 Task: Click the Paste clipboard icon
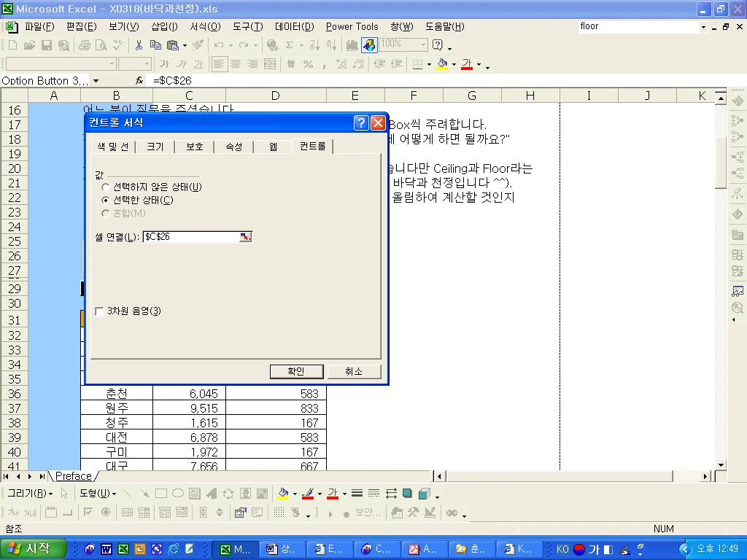click(172, 45)
